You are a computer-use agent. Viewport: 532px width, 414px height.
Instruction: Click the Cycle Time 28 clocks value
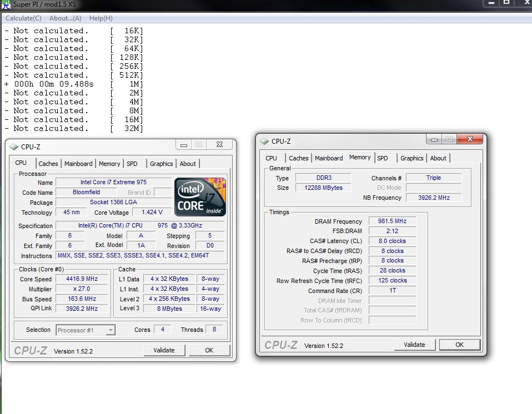[392, 271]
